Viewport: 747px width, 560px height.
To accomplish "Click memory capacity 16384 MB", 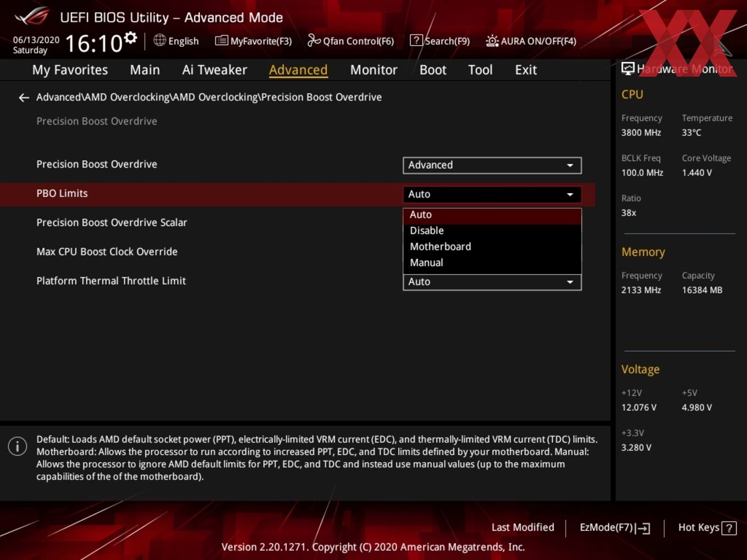I will [x=702, y=290].
